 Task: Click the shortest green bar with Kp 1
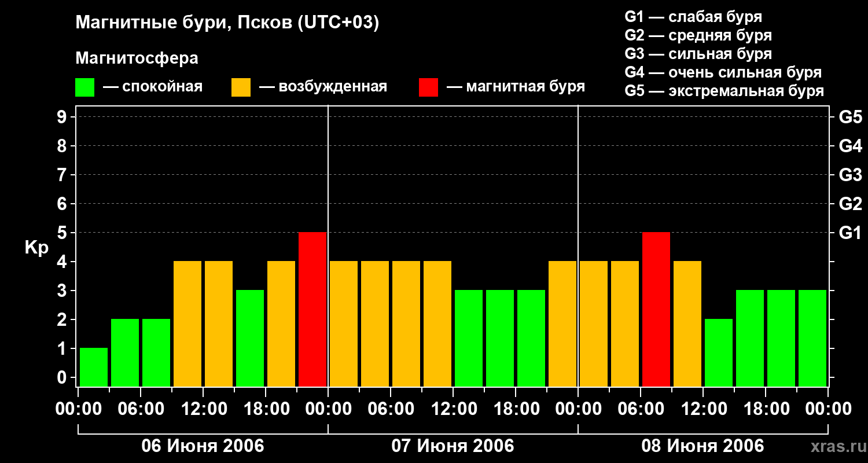coord(94,367)
